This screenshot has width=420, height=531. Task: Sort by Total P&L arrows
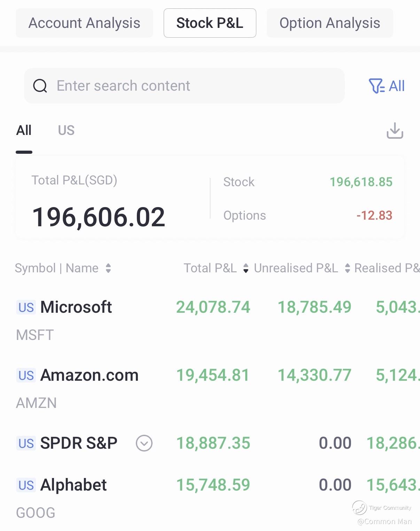point(246,268)
